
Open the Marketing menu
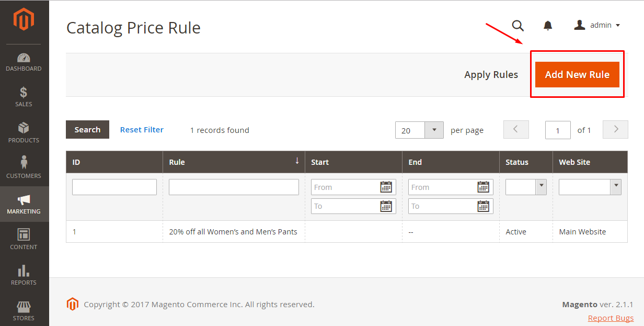coord(24,204)
